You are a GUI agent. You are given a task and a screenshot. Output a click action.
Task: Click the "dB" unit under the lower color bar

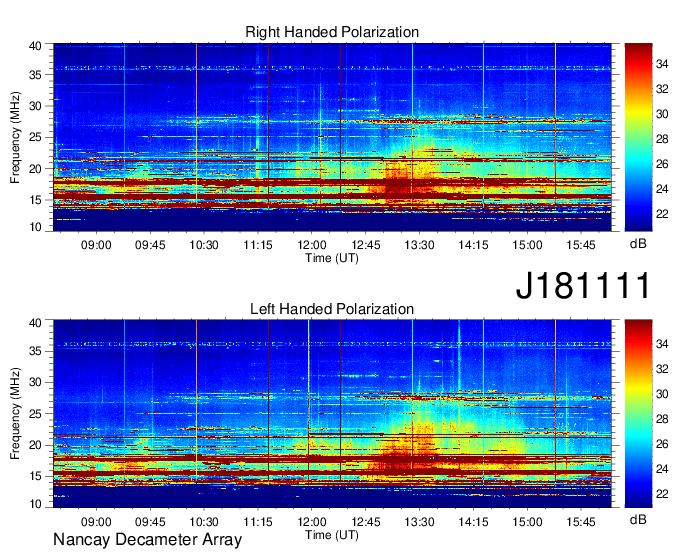tap(638, 519)
